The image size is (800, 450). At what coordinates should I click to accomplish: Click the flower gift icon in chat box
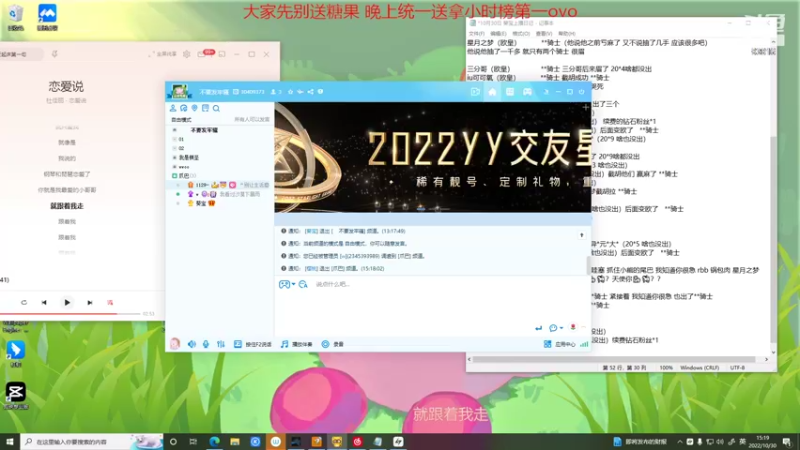pyautogui.click(x=573, y=328)
